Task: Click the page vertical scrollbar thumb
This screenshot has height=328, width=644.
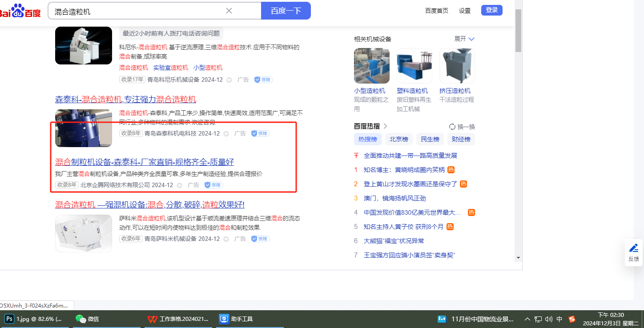Action: [518, 30]
